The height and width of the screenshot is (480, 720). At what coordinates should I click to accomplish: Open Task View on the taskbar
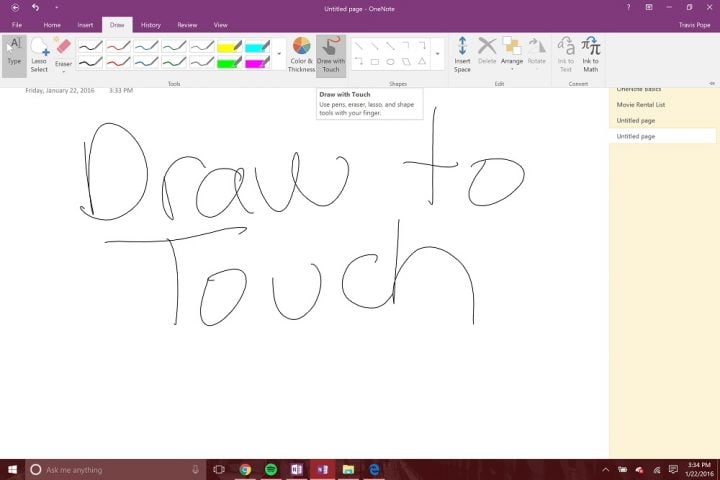coord(219,469)
